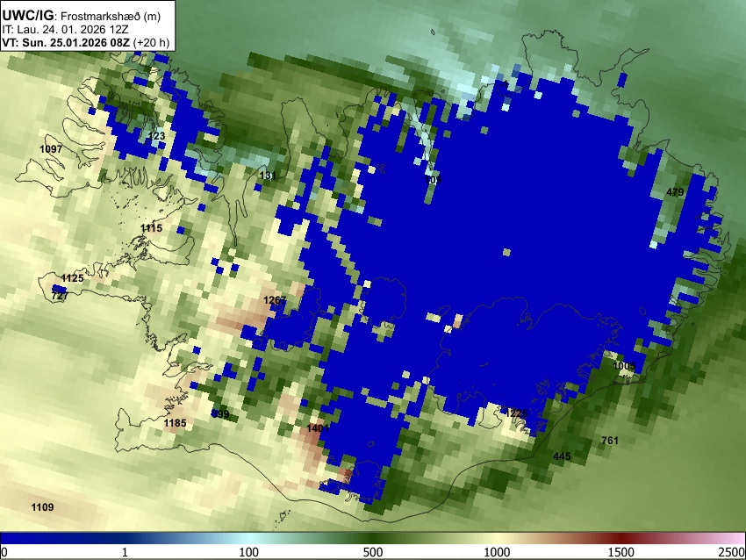746x560 pixels.
Task: Click the 2500 label at the scale end
Action: 732,552
